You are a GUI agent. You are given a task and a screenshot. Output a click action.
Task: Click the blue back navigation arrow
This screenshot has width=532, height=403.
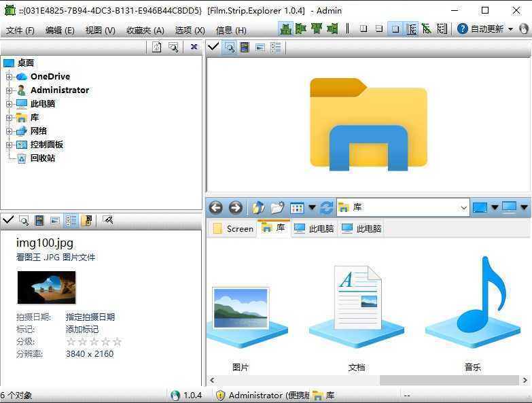pyautogui.click(x=215, y=207)
